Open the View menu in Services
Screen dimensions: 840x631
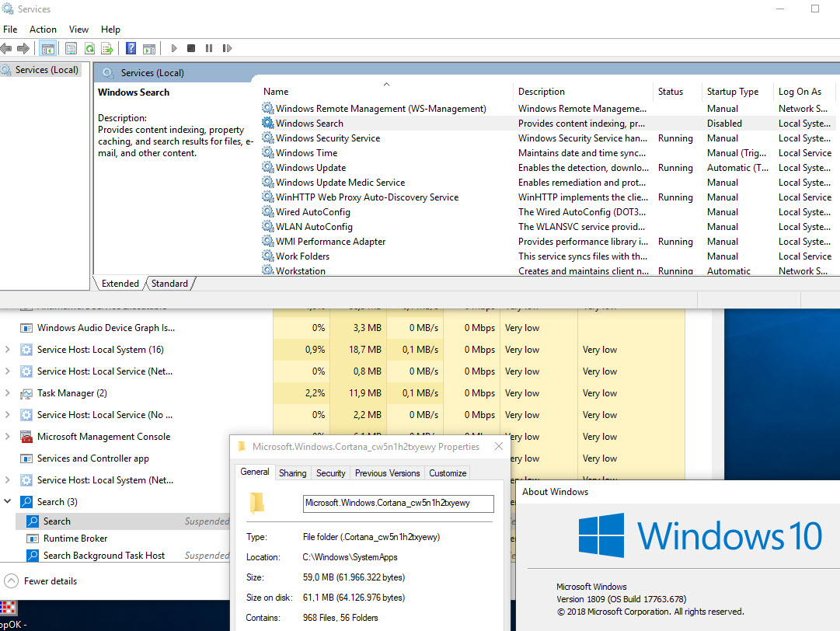[x=78, y=30]
